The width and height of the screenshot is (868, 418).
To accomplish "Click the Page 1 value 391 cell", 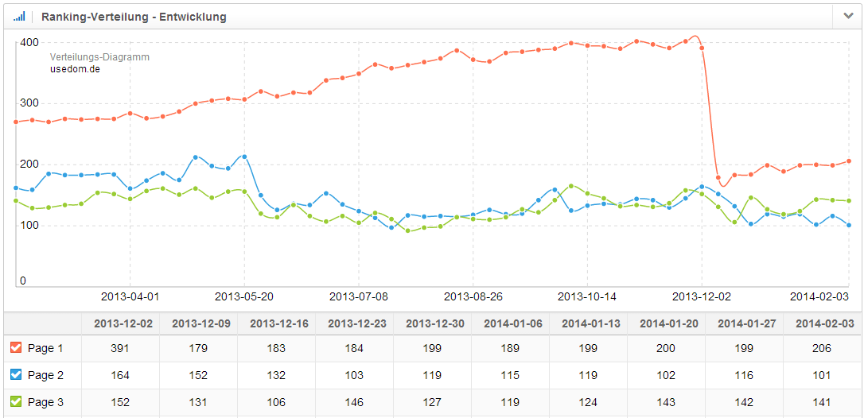I will pos(120,348).
